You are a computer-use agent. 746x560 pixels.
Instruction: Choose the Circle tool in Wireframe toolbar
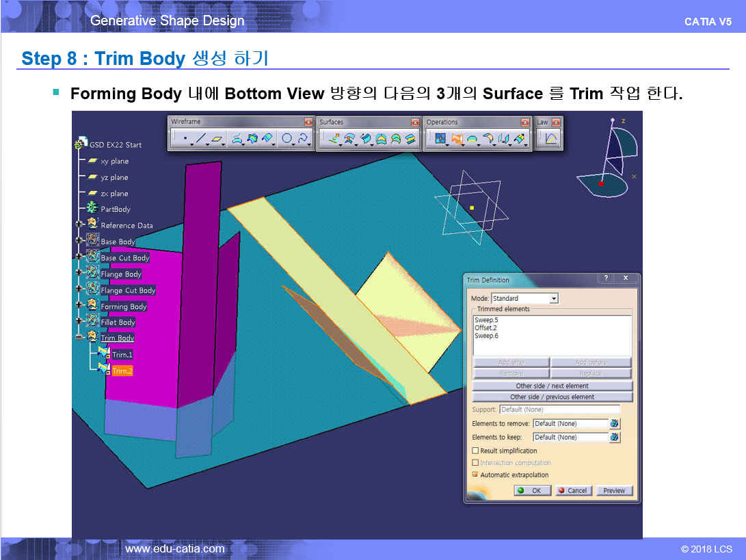click(287, 139)
